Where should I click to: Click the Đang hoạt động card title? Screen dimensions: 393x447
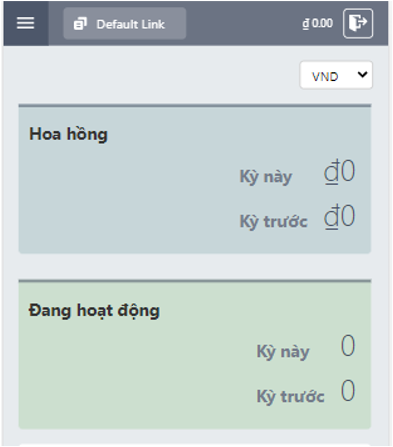[94, 310]
